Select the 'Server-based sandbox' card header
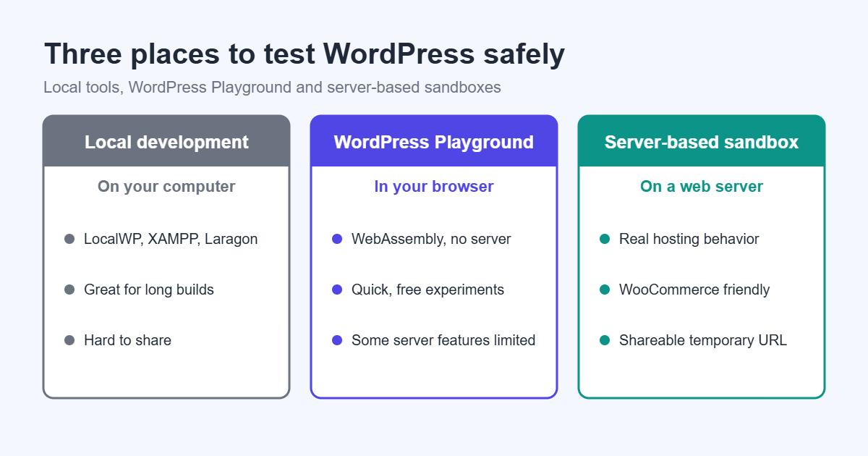 tap(702, 141)
